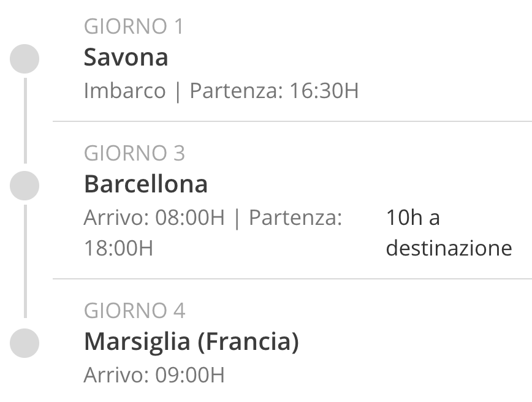Click the Savona Imbarco departure 16:30H text
Image resolution: width=532 pixels, height=402 pixels.
[x=221, y=91]
